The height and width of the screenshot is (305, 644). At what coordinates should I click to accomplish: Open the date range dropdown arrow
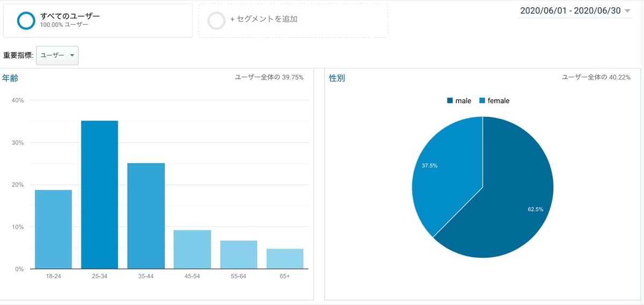point(627,11)
